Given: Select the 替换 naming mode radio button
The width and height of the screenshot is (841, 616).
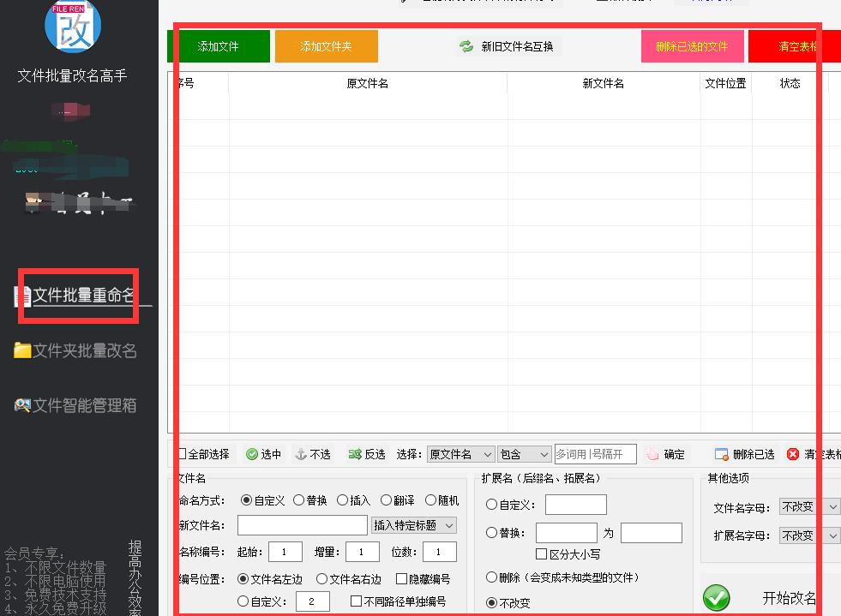Looking at the screenshot, I should tap(298, 500).
